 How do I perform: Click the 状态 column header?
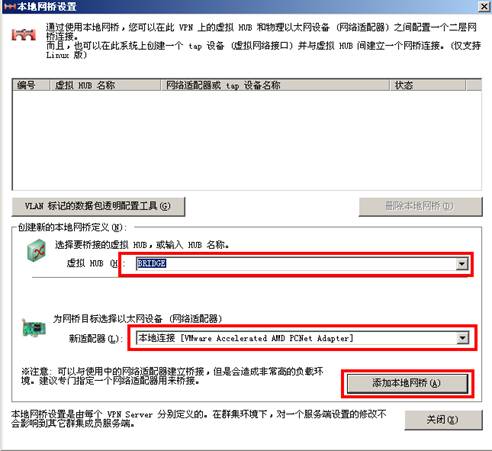428,85
